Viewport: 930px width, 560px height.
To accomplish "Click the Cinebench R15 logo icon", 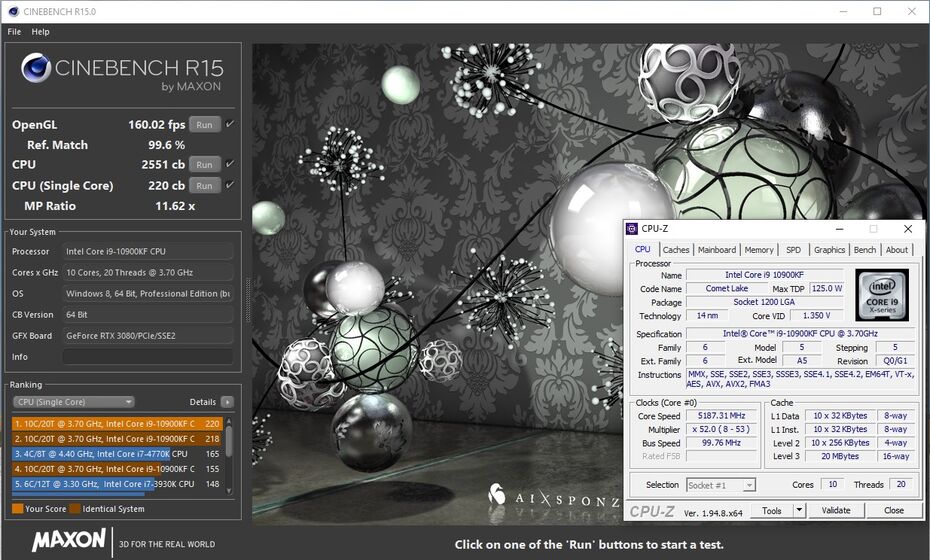I will point(36,68).
